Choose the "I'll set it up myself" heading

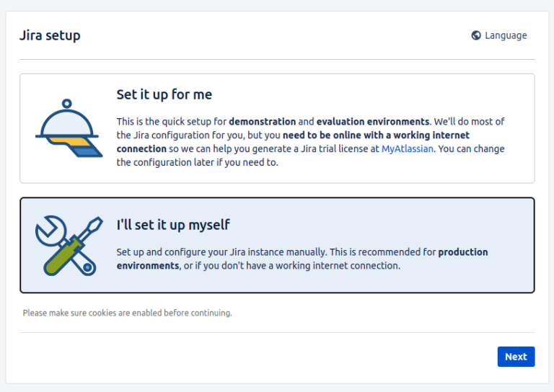173,225
